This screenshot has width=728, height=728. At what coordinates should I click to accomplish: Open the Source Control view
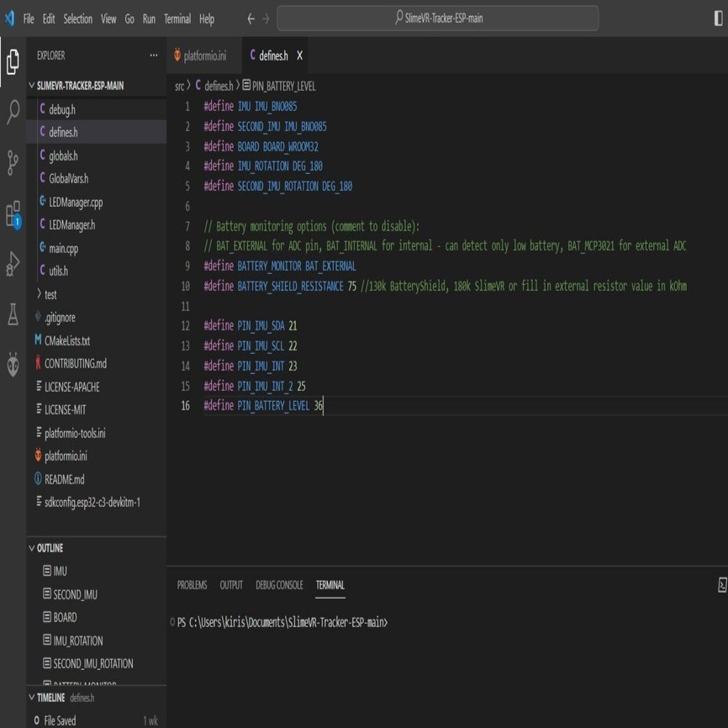click(x=13, y=162)
